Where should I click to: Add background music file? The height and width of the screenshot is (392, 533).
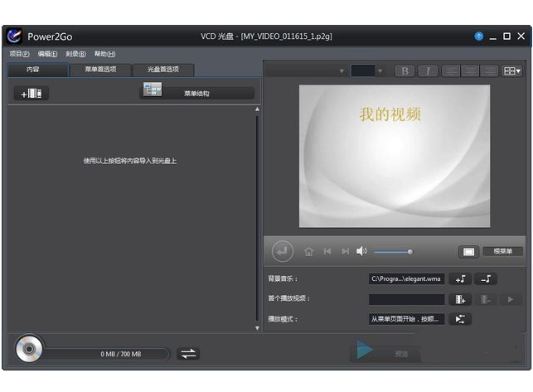pyautogui.click(x=460, y=279)
